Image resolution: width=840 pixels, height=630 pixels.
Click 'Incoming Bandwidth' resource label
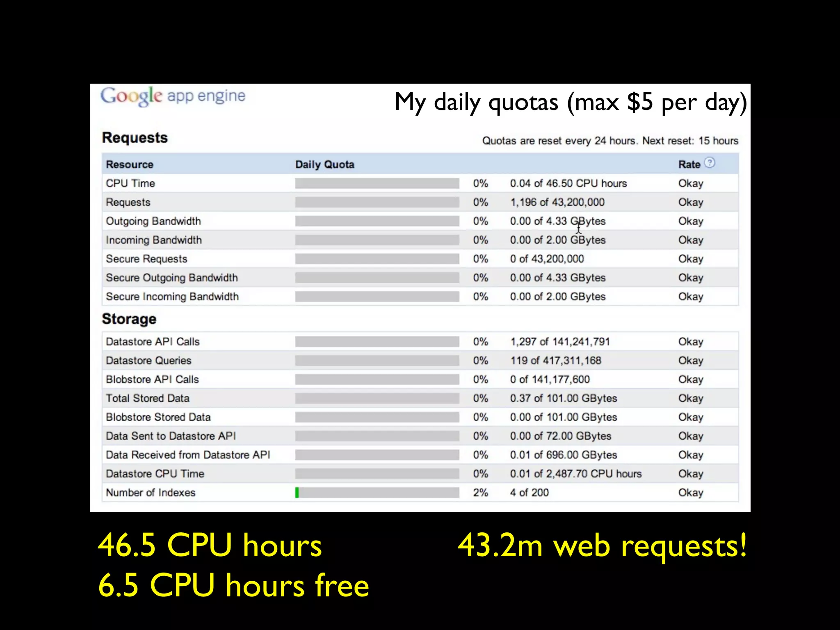pyautogui.click(x=154, y=240)
